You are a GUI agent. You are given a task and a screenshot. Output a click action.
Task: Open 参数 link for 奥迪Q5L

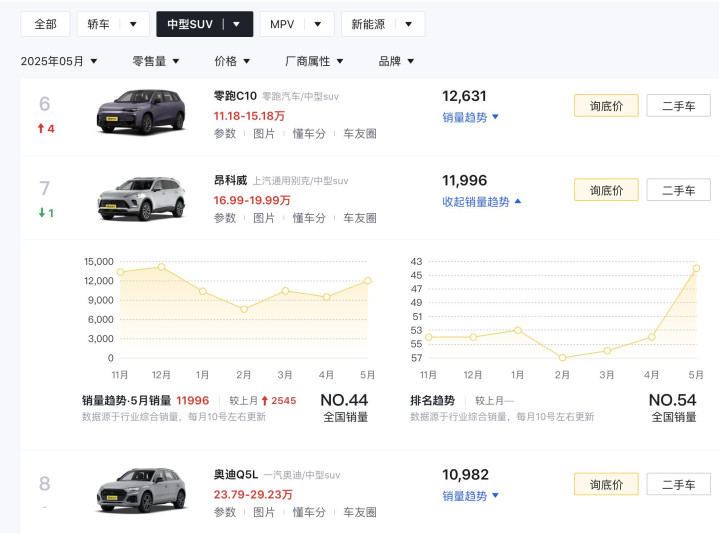(225, 512)
